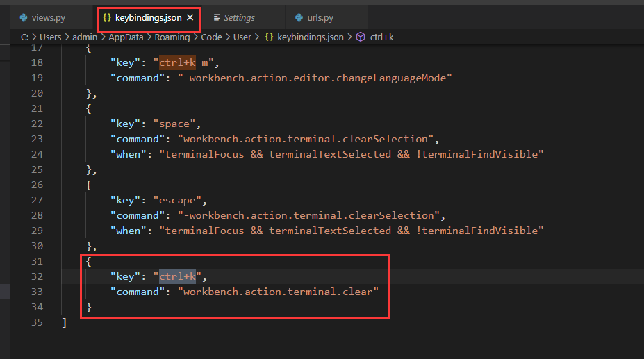
Task: Click line number 27 in gutter
Action: tap(37, 200)
